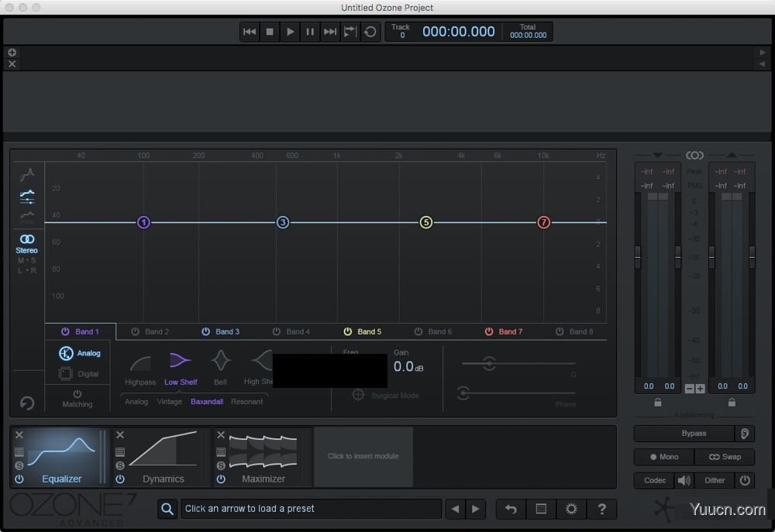Open the Band 6 tab label
775x532 pixels.
[x=440, y=331]
